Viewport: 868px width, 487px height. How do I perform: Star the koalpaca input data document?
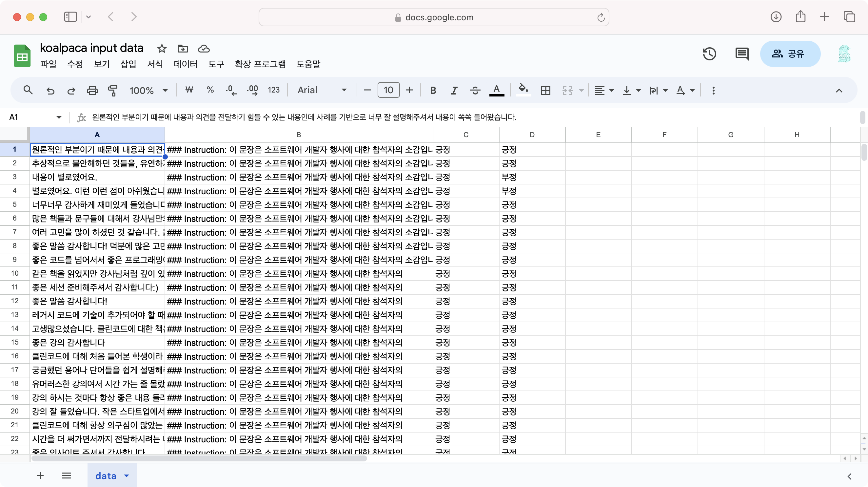161,49
